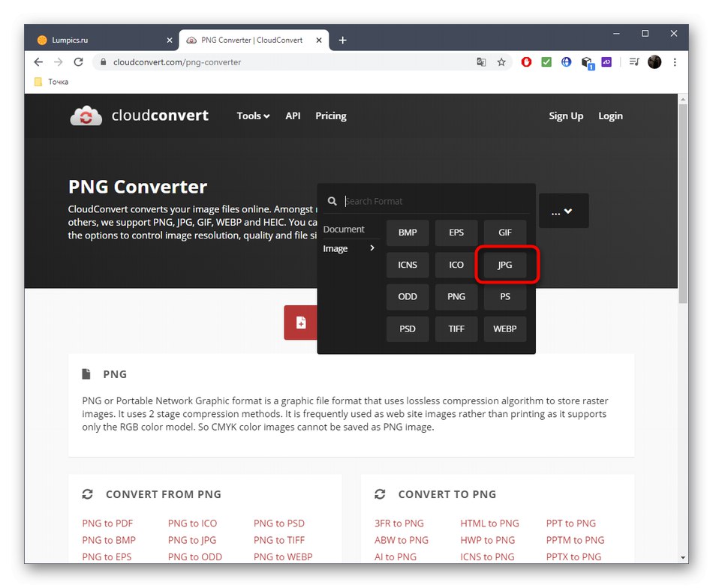Click the green checkmark extension icon
Screen dimensions: 713x588
[546, 62]
